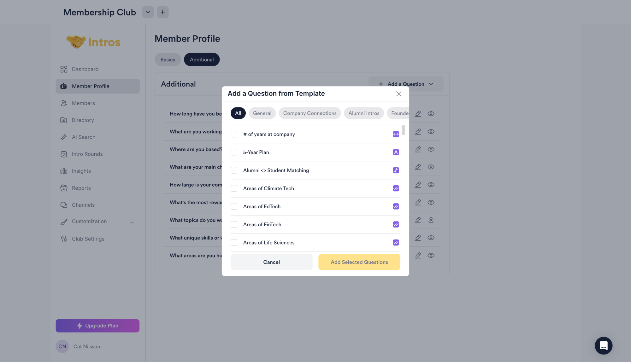Open the Channels chat bubble icon
The height and width of the screenshot is (364, 631).
pos(64,205)
